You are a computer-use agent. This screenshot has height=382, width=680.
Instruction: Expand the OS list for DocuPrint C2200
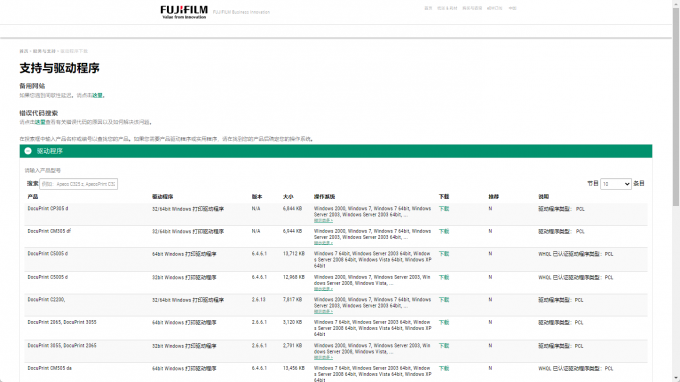point(323,312)
